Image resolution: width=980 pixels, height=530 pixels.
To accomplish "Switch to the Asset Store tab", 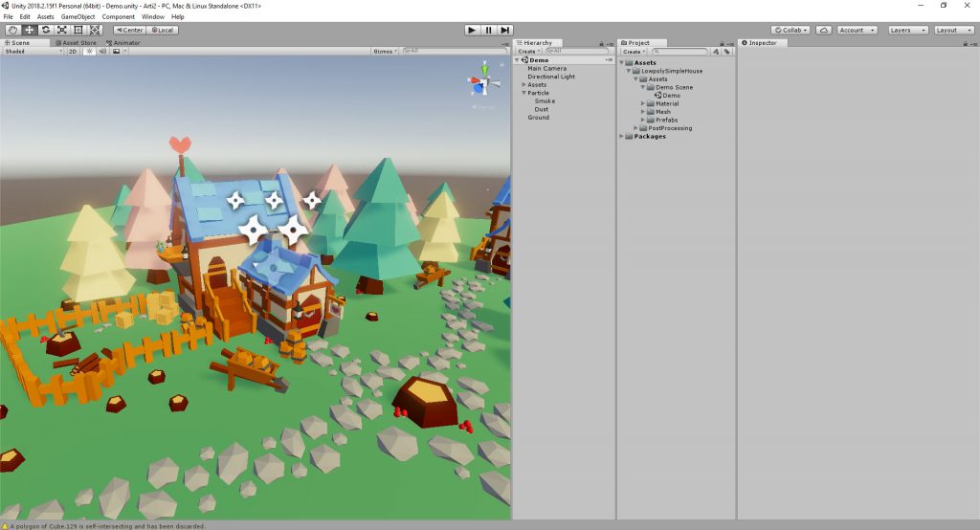I will click(76, 43).
